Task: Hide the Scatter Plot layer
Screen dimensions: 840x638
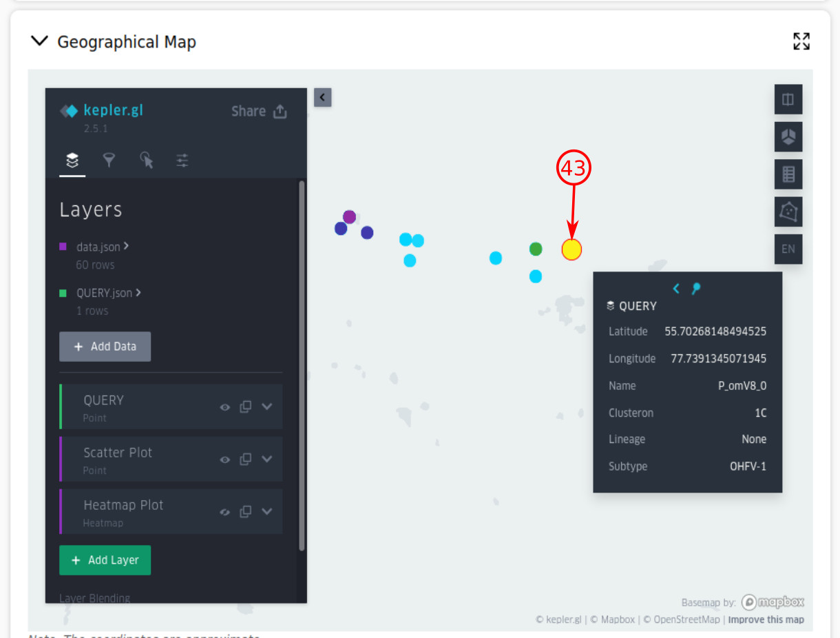Action: click(224, 460)
